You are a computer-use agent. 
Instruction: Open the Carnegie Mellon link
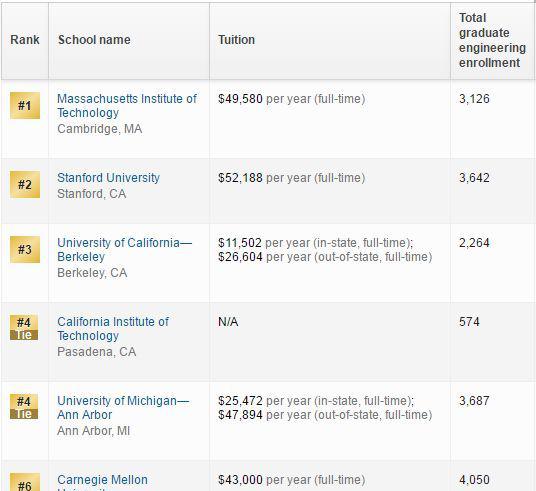tap(103, 482)
